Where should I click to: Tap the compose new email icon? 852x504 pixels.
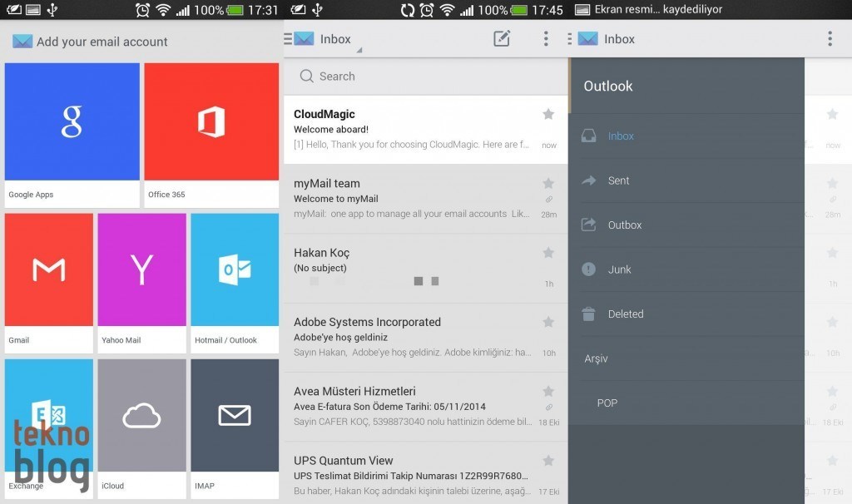click(502, 38)
